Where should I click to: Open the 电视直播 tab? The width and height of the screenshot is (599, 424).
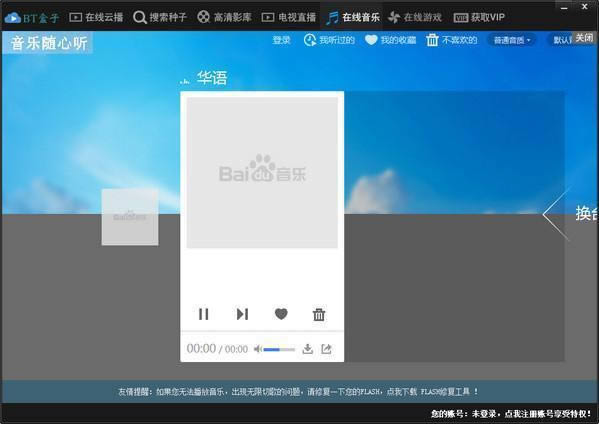(289, 17)
